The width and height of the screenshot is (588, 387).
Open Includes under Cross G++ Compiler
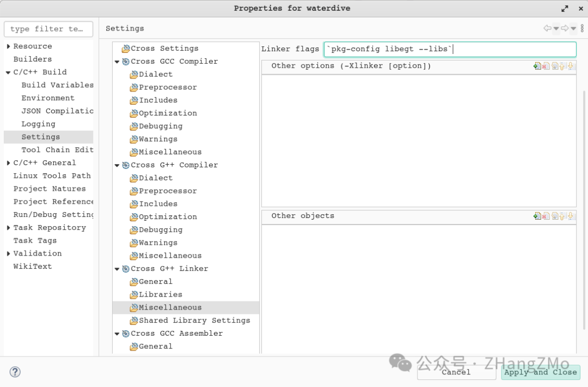pyautogui.click(x=154, y=204)
